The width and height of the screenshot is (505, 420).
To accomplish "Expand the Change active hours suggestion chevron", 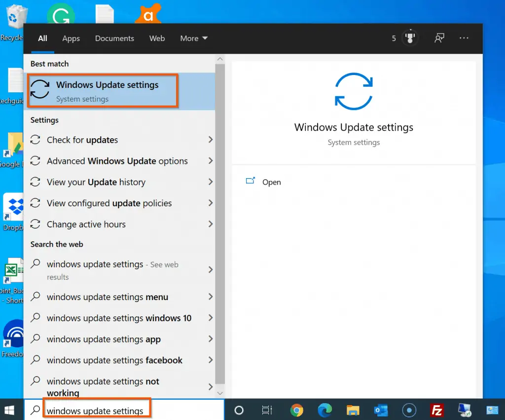I will coord(211,224).
